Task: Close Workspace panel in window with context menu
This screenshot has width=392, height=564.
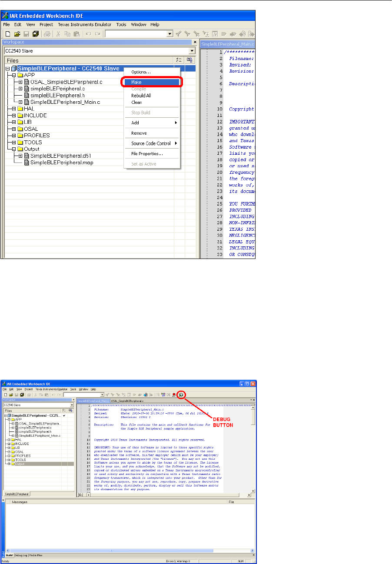Action: point(195,42)
